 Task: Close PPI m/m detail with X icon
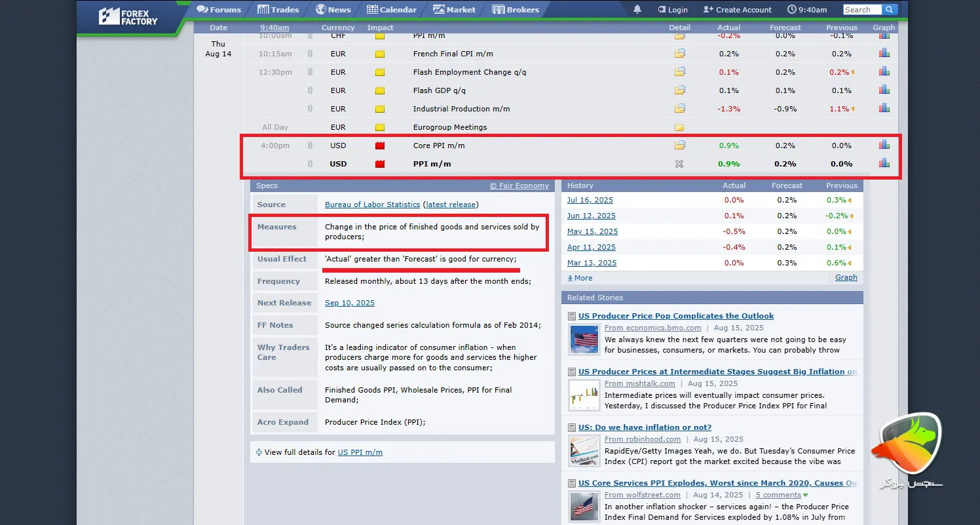[x=679, y=164]
